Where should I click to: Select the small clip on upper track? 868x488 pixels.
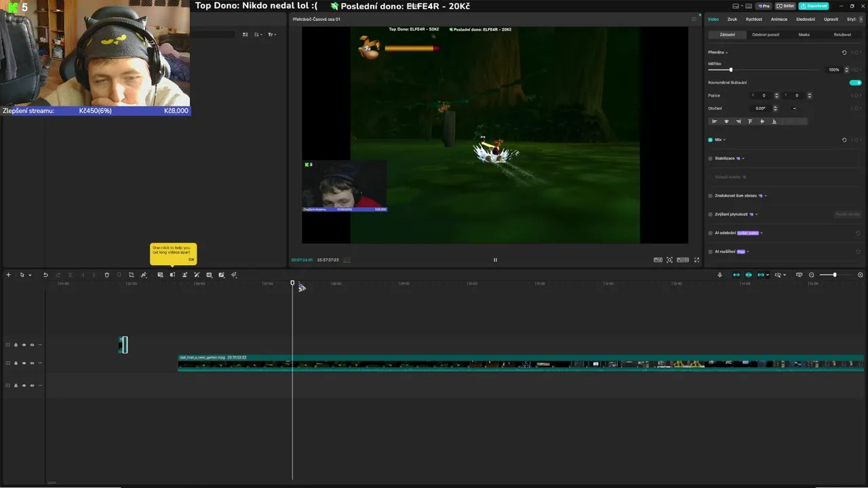click(x=123, y=345)
